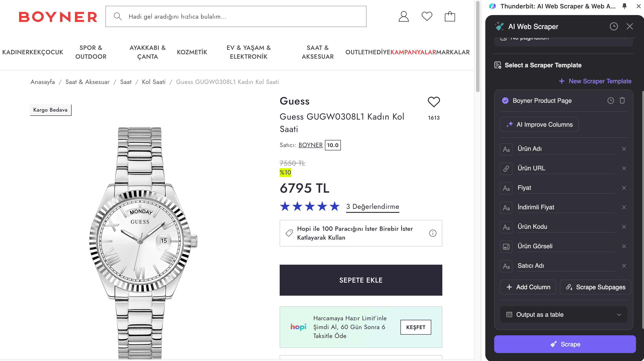Open the KAMPANYALAR menu item

point(413,52)
